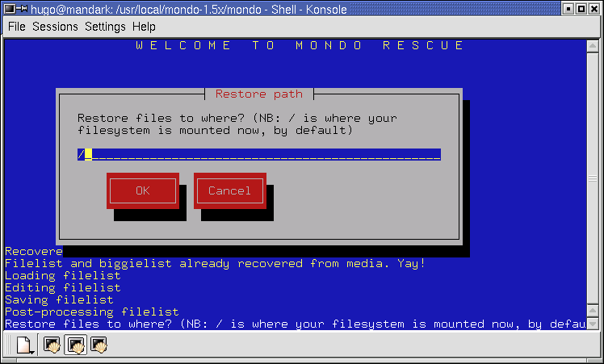Open the Settings menu

pyautogui.click(x=105, y=27)
